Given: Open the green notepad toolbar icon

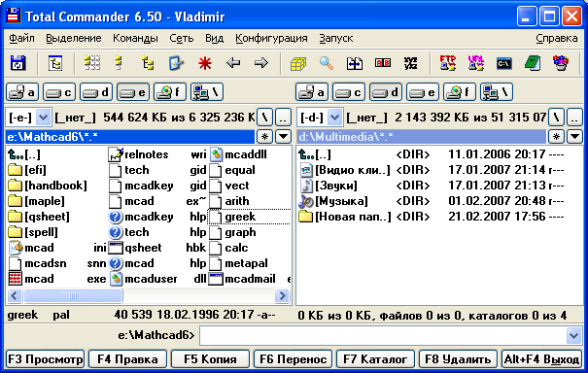Looking at the screenshot, I should (533, 63).
